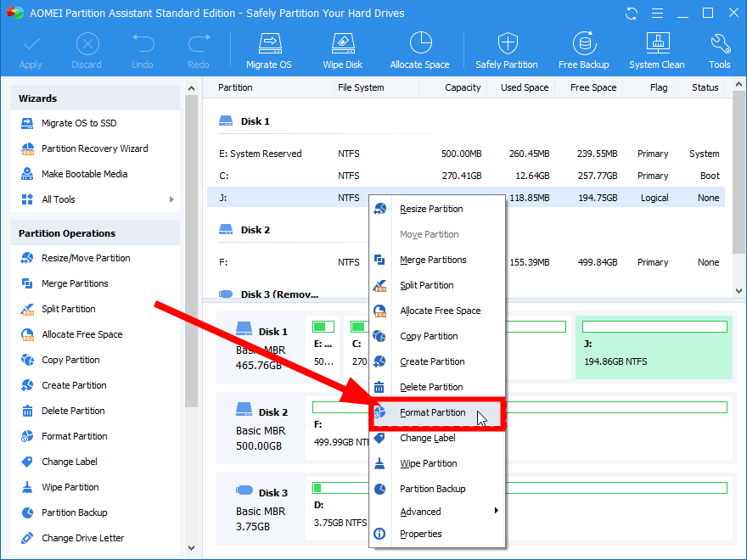The image size is (747, 560).
Task: Open the Tools toolbar item
Action: click(x=719, y=50)
